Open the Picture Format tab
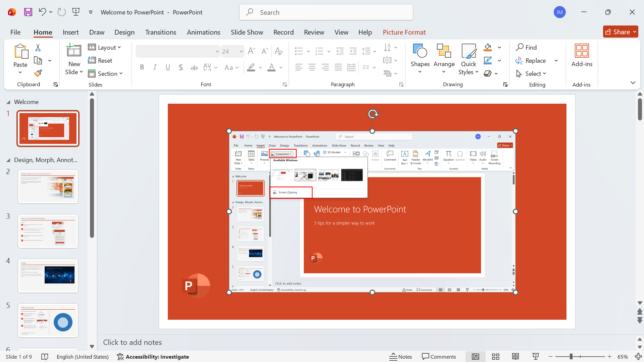644x362 pixels. click(404, 32)
